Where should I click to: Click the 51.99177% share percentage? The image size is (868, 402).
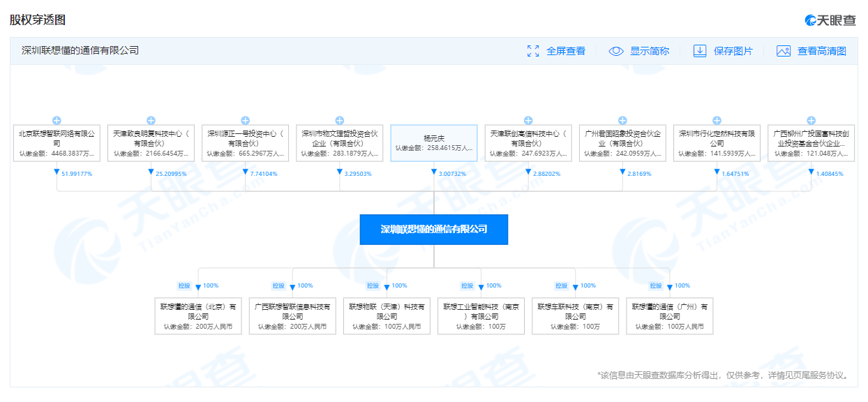77,174
